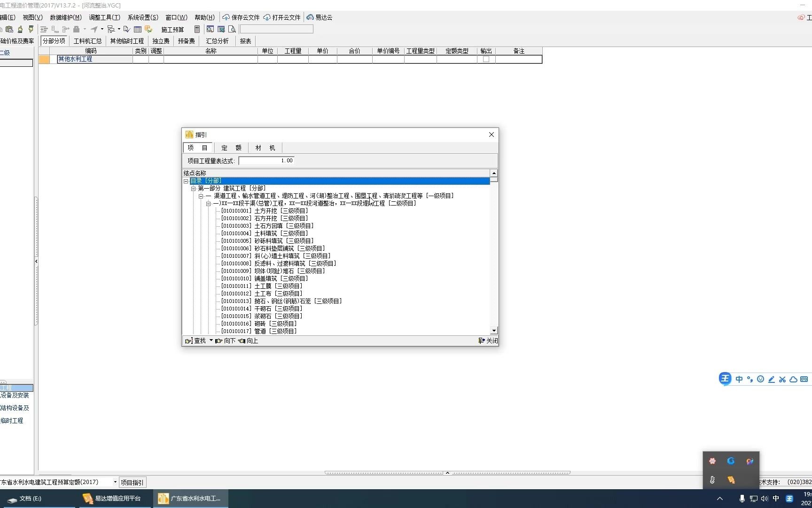This screenshot has height=508, width=812.
Task: Open the 调整工具(T) menu
Action: pyautogui.click(x=104, y=17)
